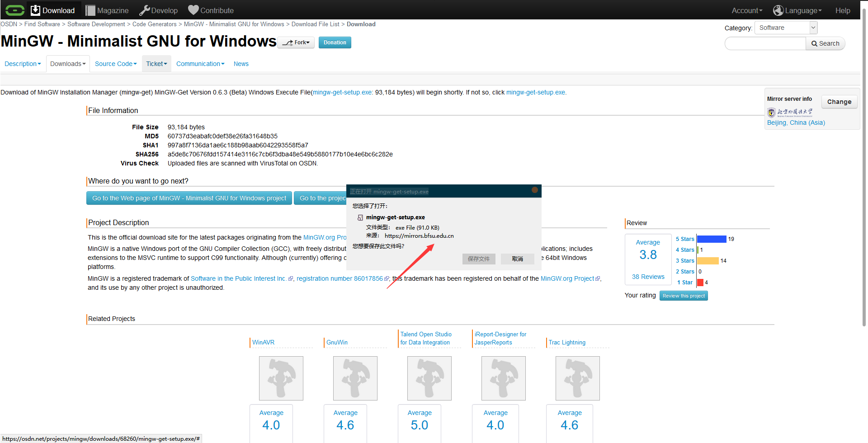Screen dimensions: 868x443
Task: Open the Develop top navigation item
Action: pyautogui.click(x=158, y=10)
